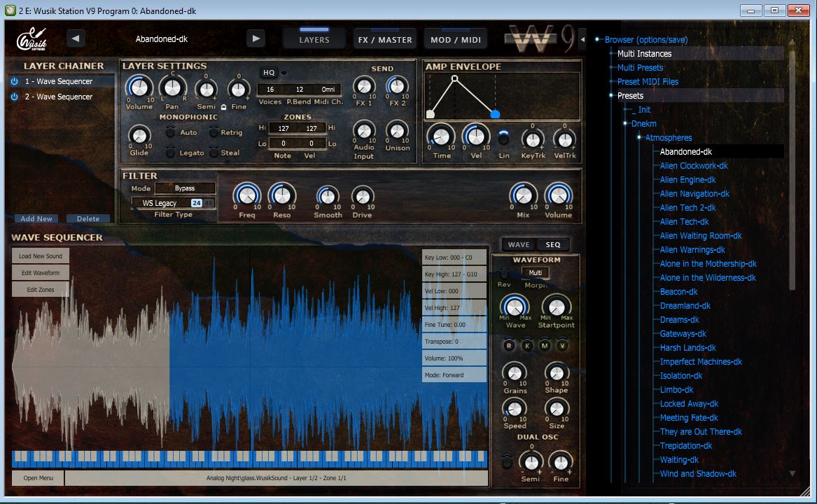The width and height of the screenshot is (817, 504).
Task: Click Delete layer button
Action: pos(88,218)
